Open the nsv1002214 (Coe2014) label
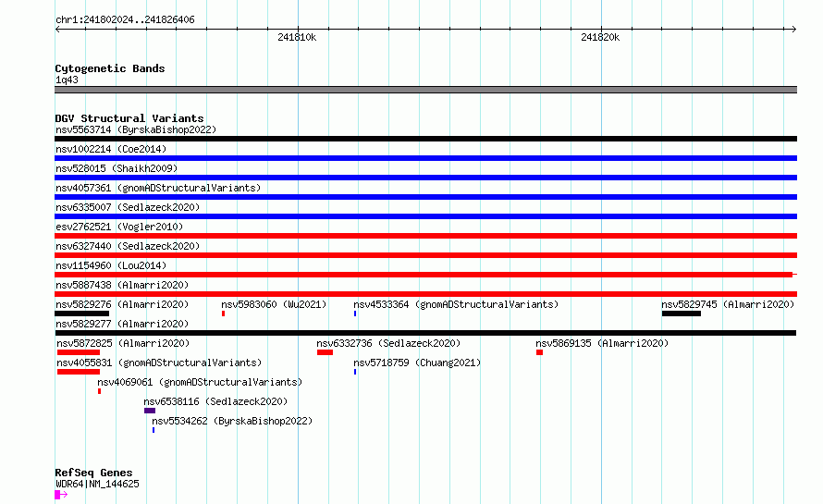This screenshot has height=504, width=823. click(111, 149)
